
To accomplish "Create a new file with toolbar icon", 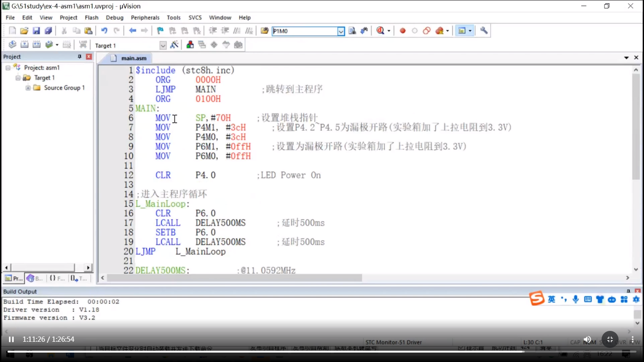I will pos(12,31).
